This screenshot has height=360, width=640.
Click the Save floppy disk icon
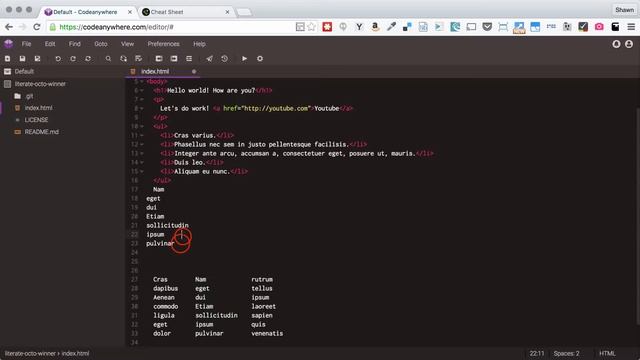(22, 59)
